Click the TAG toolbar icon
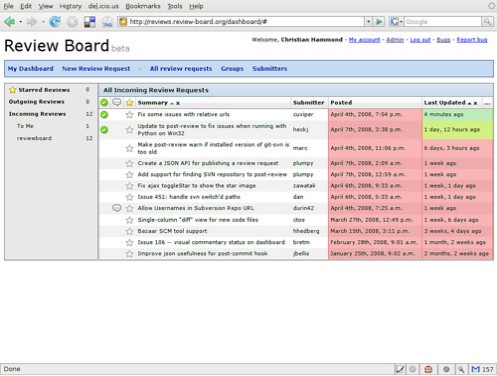This screenshot has width=497, height=376. tap(107, 22)
